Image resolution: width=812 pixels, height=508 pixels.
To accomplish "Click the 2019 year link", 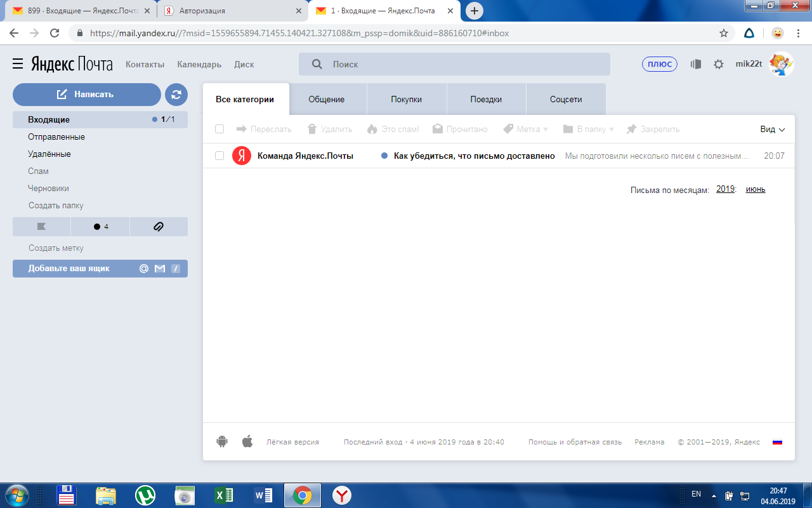I will [725, 189].
